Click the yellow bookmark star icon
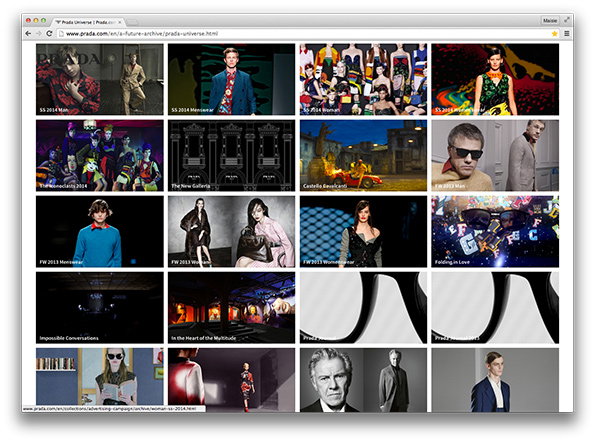This screenshot has height=442, width=595. [554, 34]
